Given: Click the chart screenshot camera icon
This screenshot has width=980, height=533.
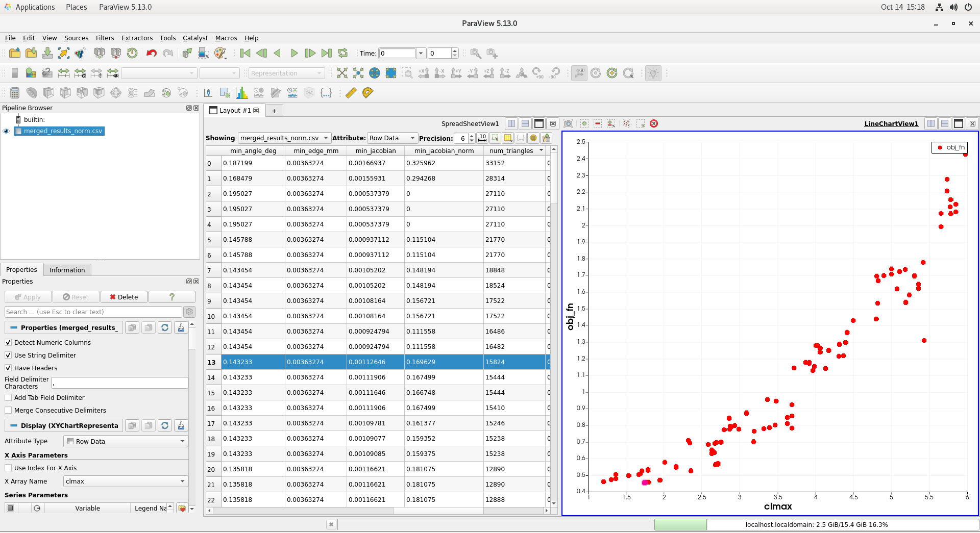Looking at the screenshot, I should coord(568,123).
